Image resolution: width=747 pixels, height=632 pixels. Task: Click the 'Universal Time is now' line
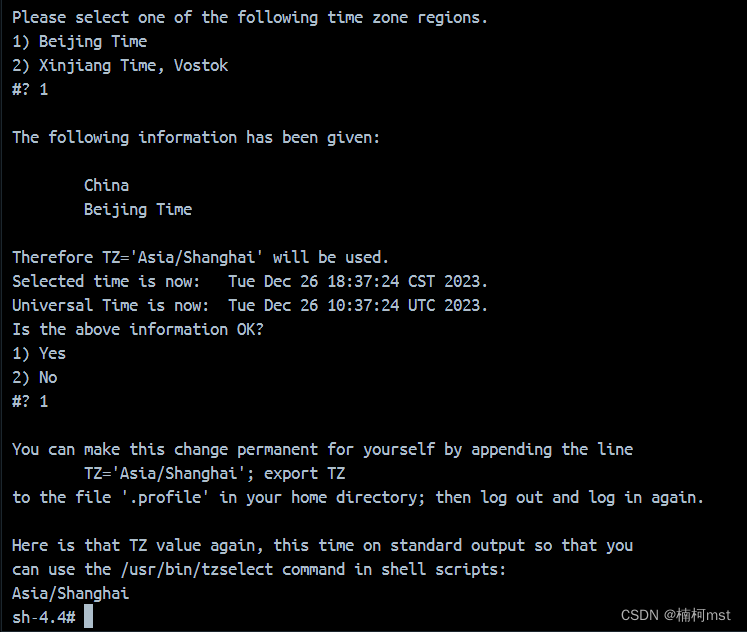(x=250, y=305)
